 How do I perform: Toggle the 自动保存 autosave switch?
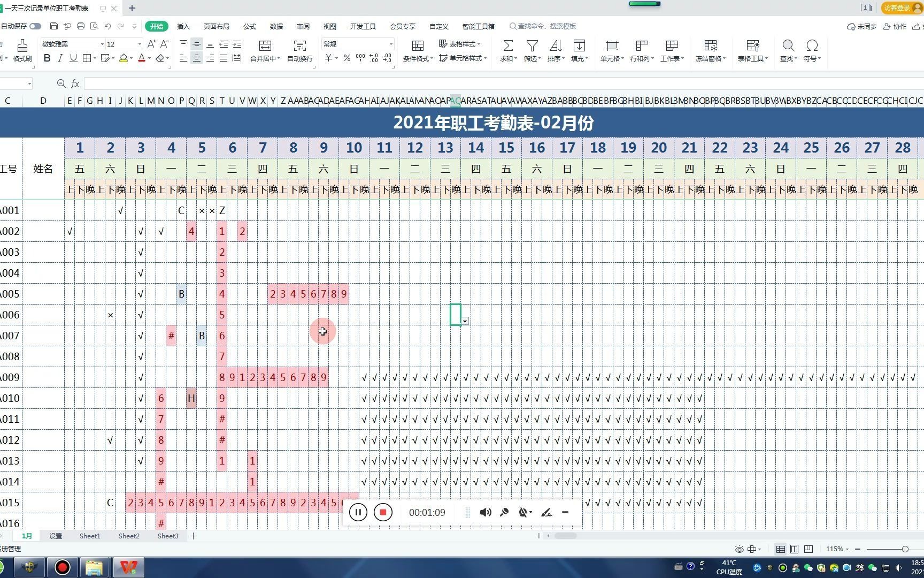coord(34,25)
